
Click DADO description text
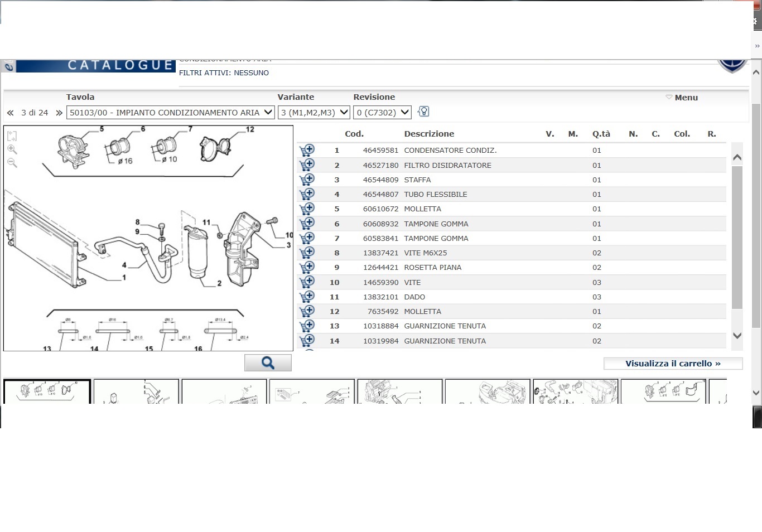tap(414, 297)
